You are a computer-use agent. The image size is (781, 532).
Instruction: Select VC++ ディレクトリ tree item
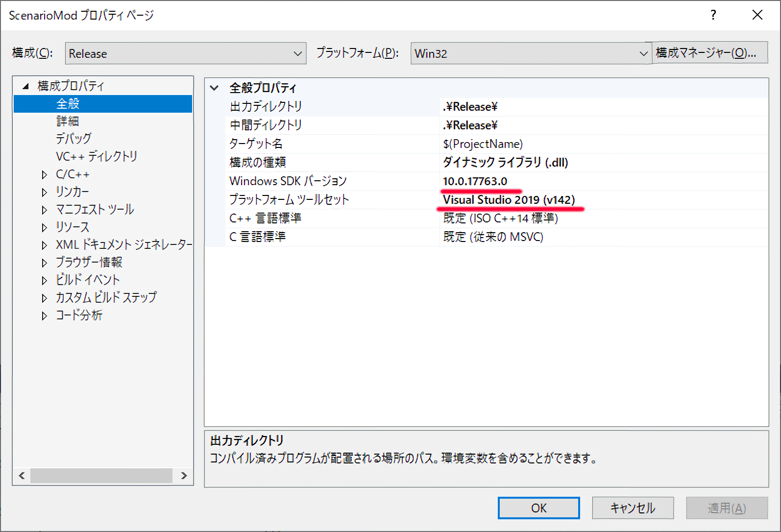97,156
